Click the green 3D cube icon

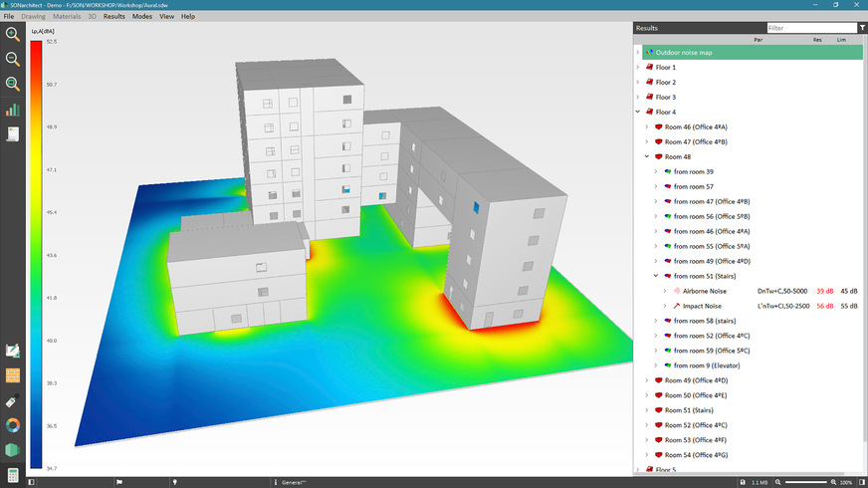(x=13, y=450)
